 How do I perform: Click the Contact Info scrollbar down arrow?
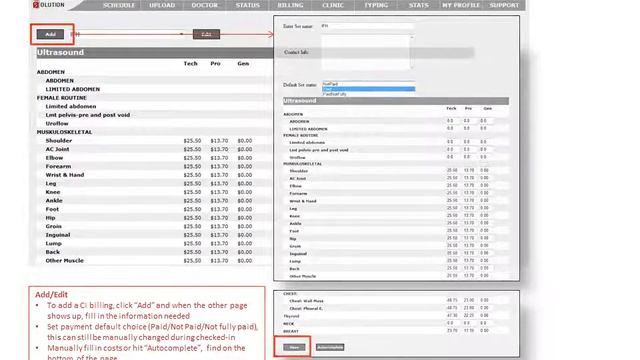pos(411,67)
